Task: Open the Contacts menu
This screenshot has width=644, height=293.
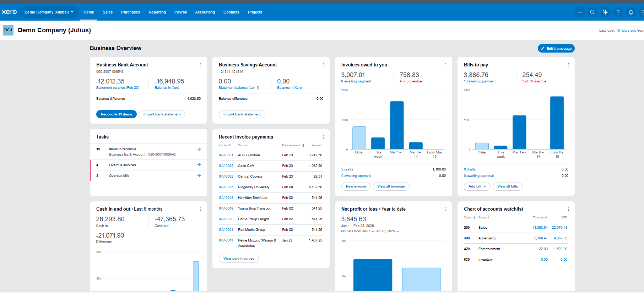Action: pyautogui.click(x=231, y=12)
